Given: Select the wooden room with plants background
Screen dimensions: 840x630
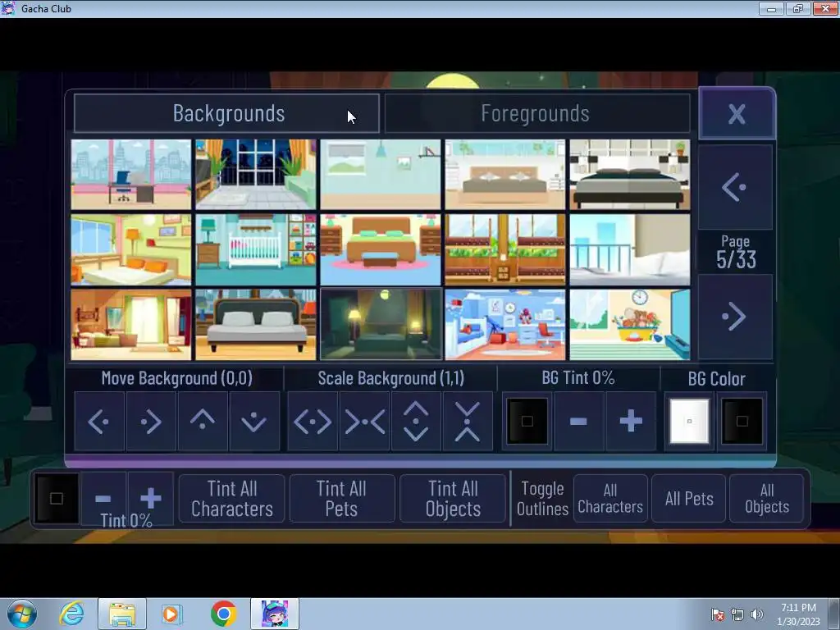Looking at the screenshot, I should point(505,249).
